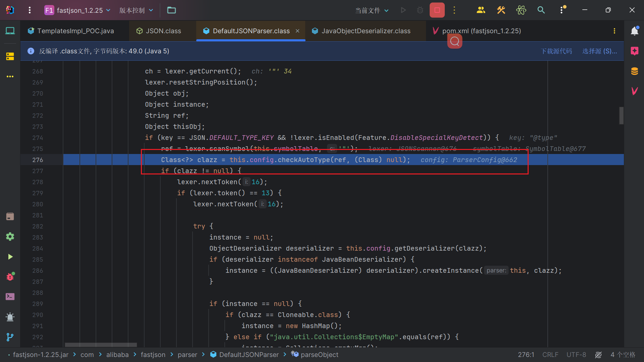Click the horizontal editor scrollbar thumb
This screenshot has height=362, width=644.
coord(101,345)
